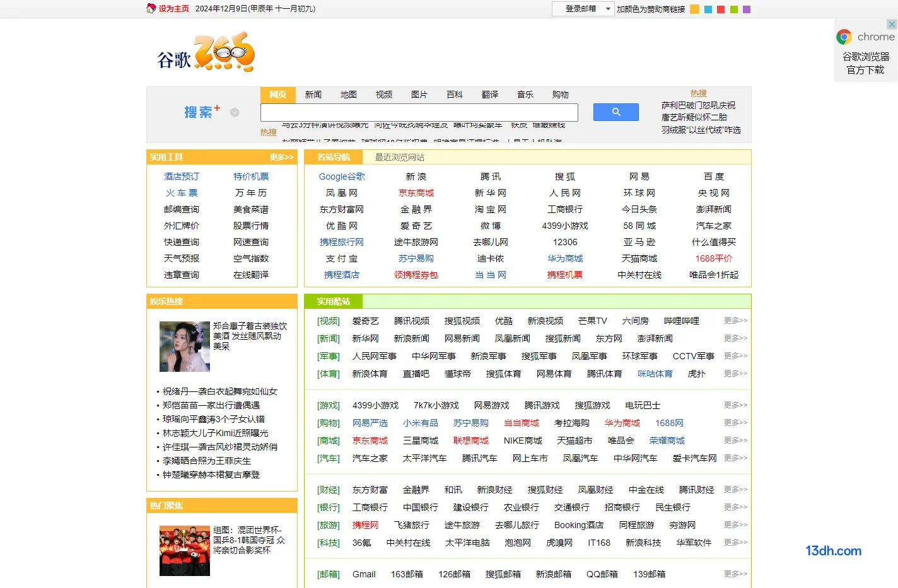Open the 淘宝网 link
The height and width of the screenshot is (588, 898).
pyautogui.click(x=491, y=209)
